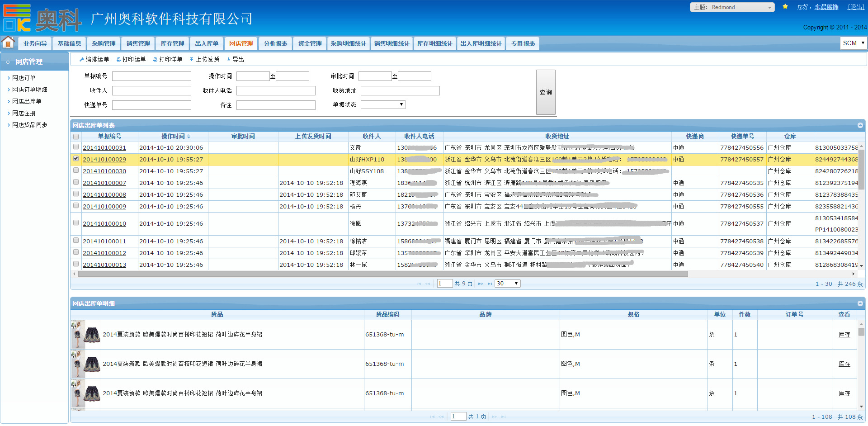This screenshot has height=426, width=868.
Task: Switch to the 分析报表 tab
Action: click(x=275, y=43)
